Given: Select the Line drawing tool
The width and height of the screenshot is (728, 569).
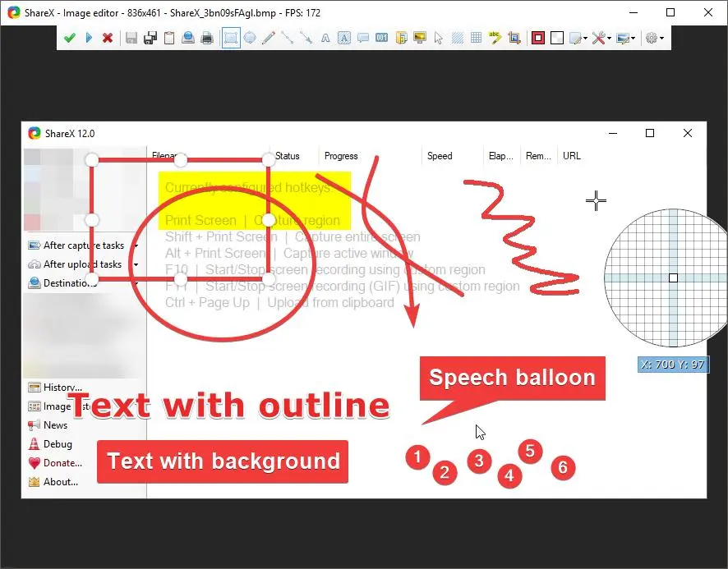Looking at the screenshot, I should 288,38.
